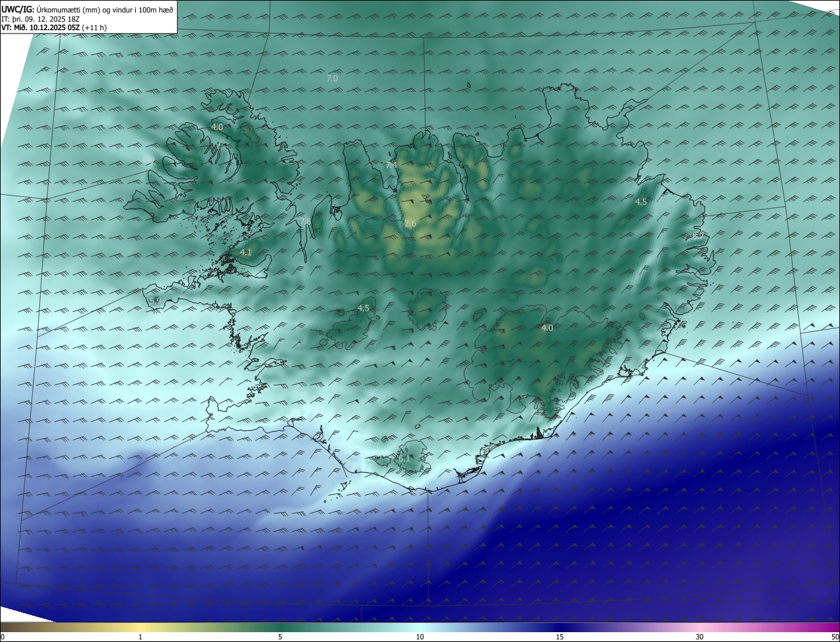Click the 4.5 label in northeast Iceland
The height and width of the screenshot is (642, 840).
pyautogui.click(x=641, y=202)
